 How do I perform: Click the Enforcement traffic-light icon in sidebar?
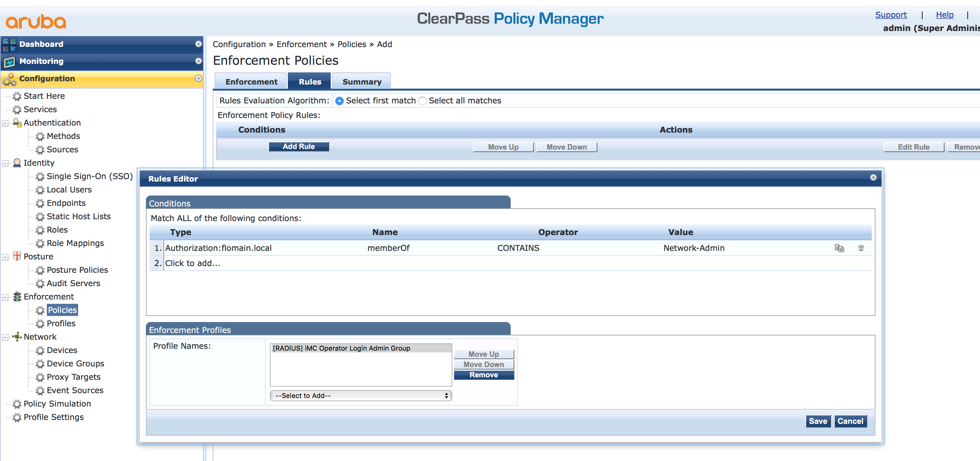[x=17, y=296]
